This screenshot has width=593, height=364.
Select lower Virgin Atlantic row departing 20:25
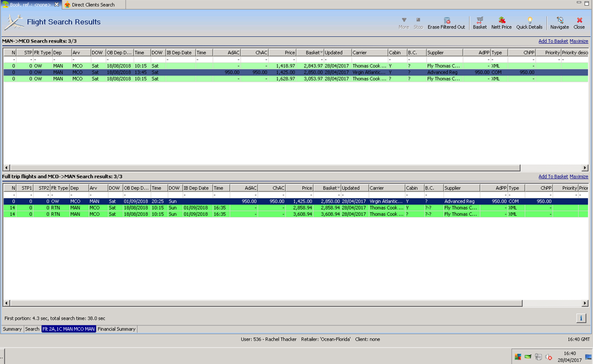coord(296,201)
